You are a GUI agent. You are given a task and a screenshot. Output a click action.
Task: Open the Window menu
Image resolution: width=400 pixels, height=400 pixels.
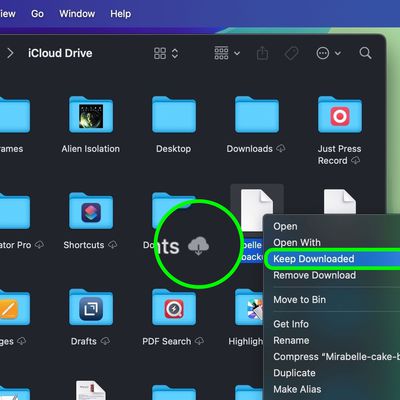point(77,14)
